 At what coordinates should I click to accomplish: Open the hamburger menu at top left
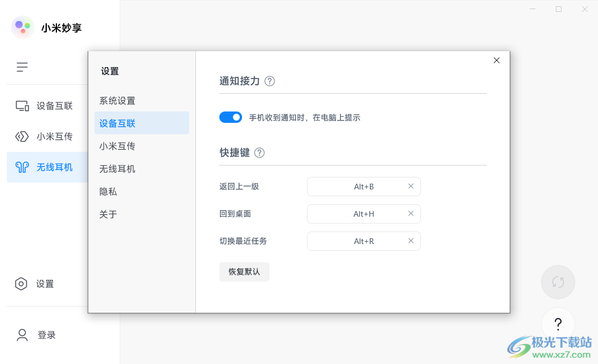click(22, 67)
